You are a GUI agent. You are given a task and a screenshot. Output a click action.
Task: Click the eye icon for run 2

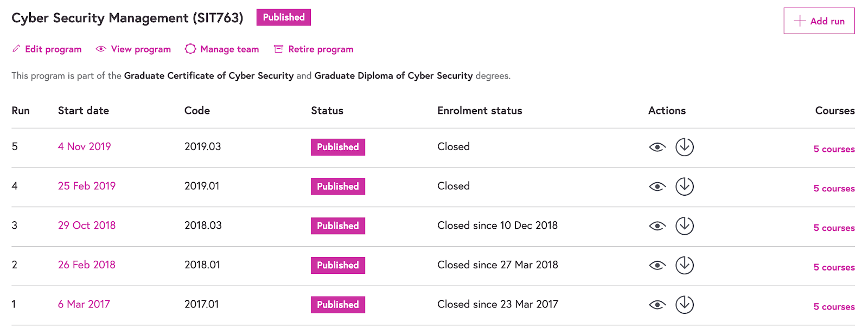(657, 266)
